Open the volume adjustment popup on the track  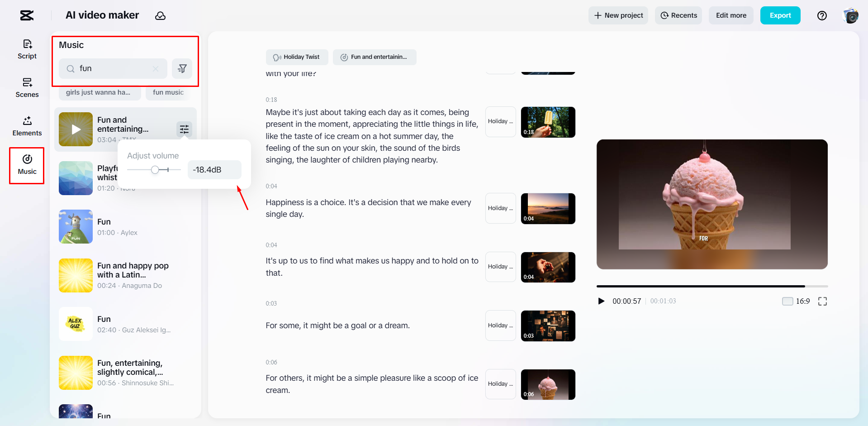tap(184, 129)
